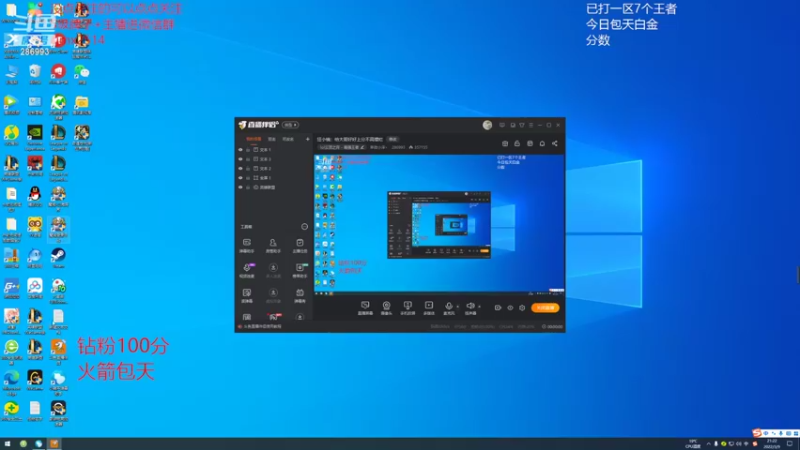
Task: Toggle visibility of the last source in the list
Action: 240,187
